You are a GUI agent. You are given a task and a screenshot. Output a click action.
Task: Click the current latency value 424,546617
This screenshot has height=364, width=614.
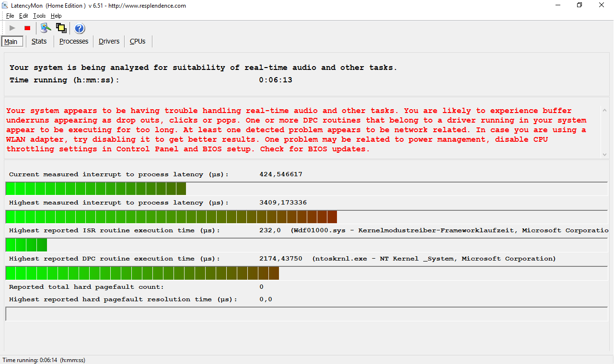[x=281, y=174]
